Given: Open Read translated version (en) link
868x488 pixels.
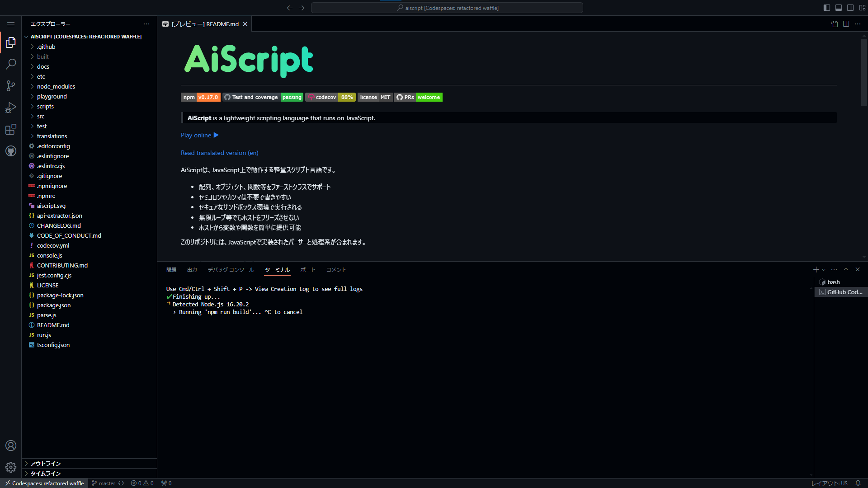Looking at the screenshot, I should pyautogui.click(x=220, y=153).
